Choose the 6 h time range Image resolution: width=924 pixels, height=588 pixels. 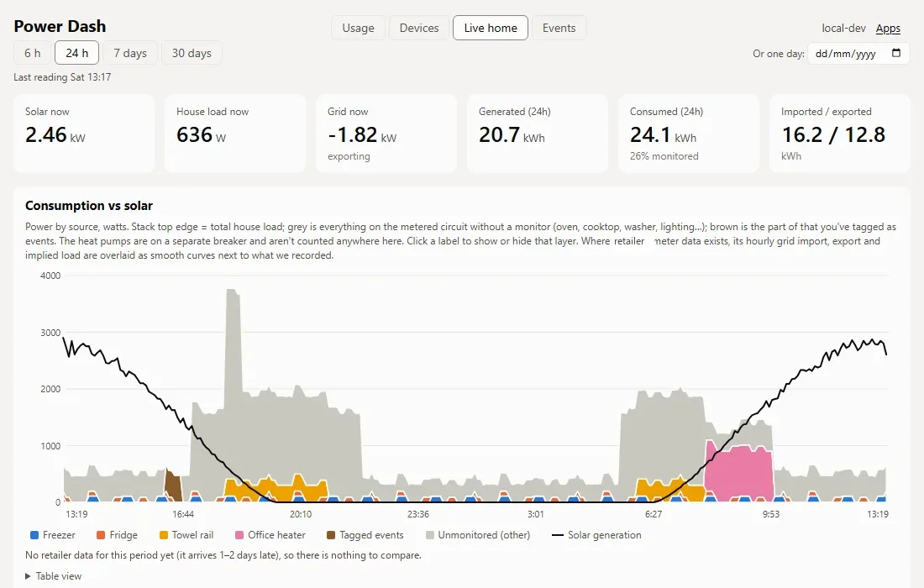coord(33,53)
